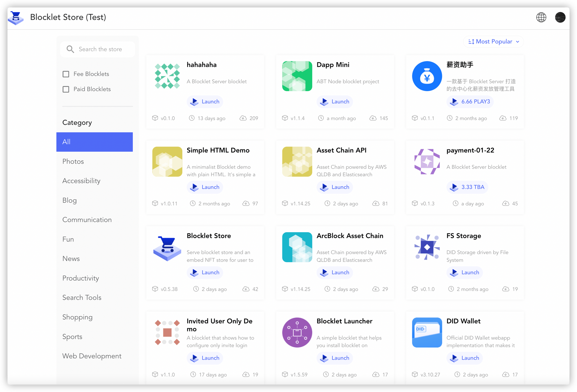Focus the Search the store field

point(98,49)
